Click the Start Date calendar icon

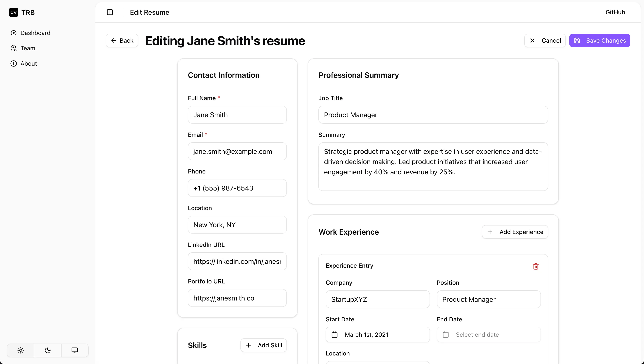[335, 334]
